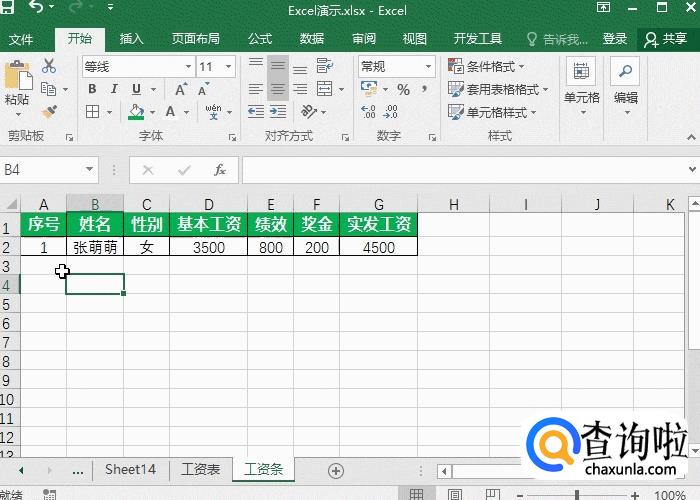Click the 登录 sign-in button
The height and width of the screenshot is (500, 700).
coord(615,39)
